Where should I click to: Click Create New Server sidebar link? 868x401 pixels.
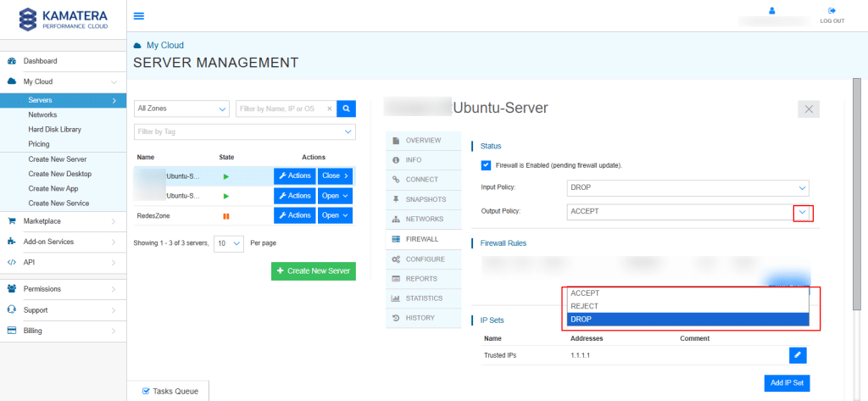coord(58,159)
